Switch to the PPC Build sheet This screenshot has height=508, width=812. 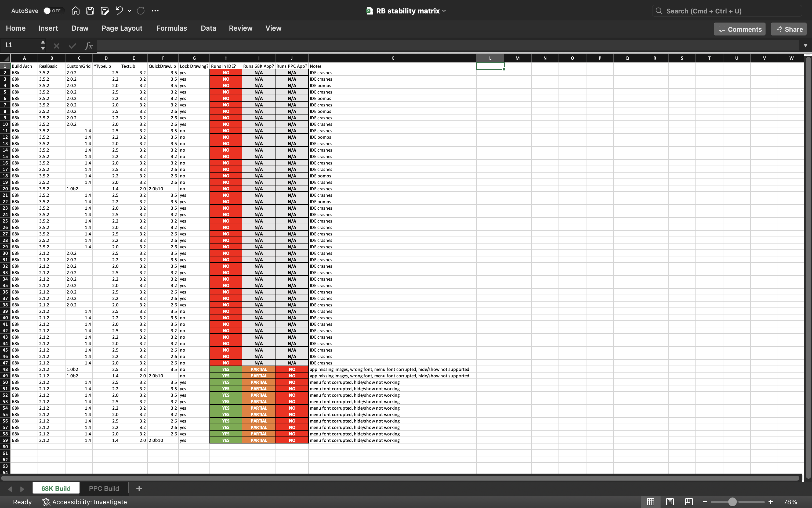pos(104,489)
